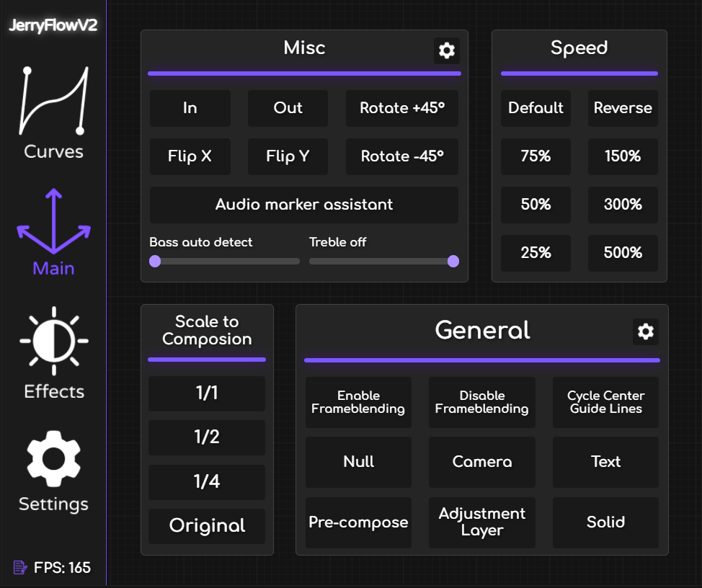Scale to composition at 1/2
This screenshot has height=588, width=702.
click(207, 437)
